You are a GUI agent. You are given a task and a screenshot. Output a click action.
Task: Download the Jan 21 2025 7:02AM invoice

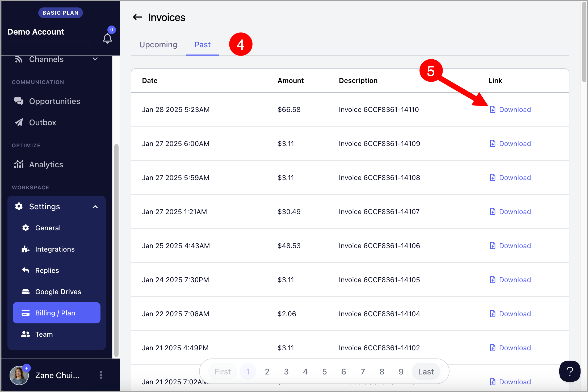510,382
